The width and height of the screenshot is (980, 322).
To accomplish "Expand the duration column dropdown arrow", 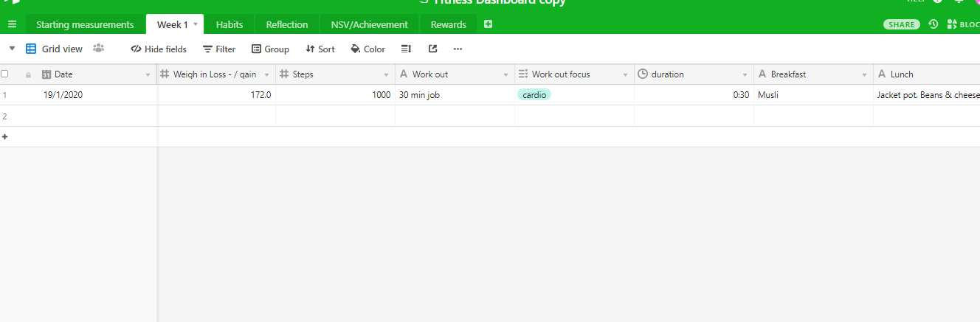I will pos(745,74).
